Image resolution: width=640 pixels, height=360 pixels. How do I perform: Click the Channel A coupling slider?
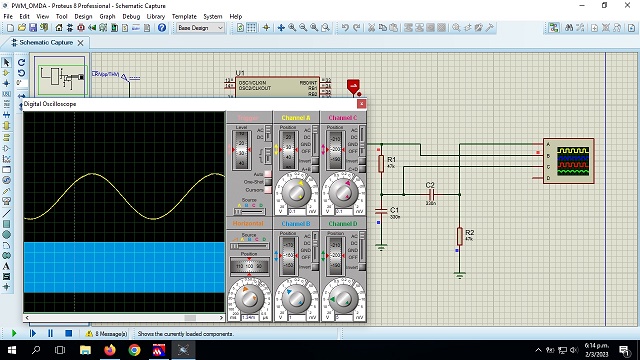pyautogui.click(x=315, y=141)
